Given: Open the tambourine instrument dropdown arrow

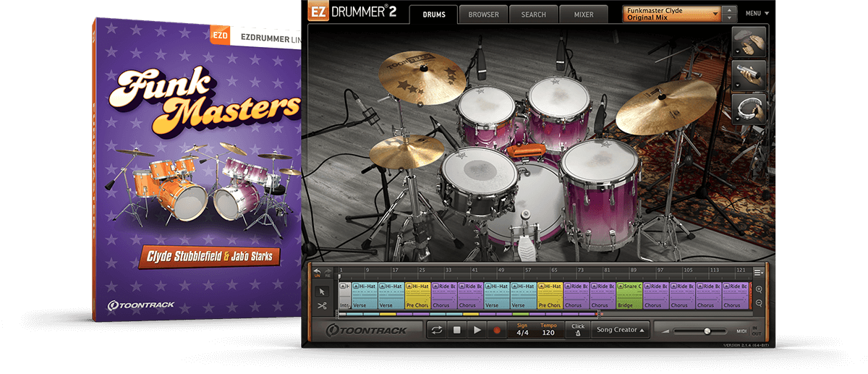Looking at the screenshot, I should coord(736,117).
